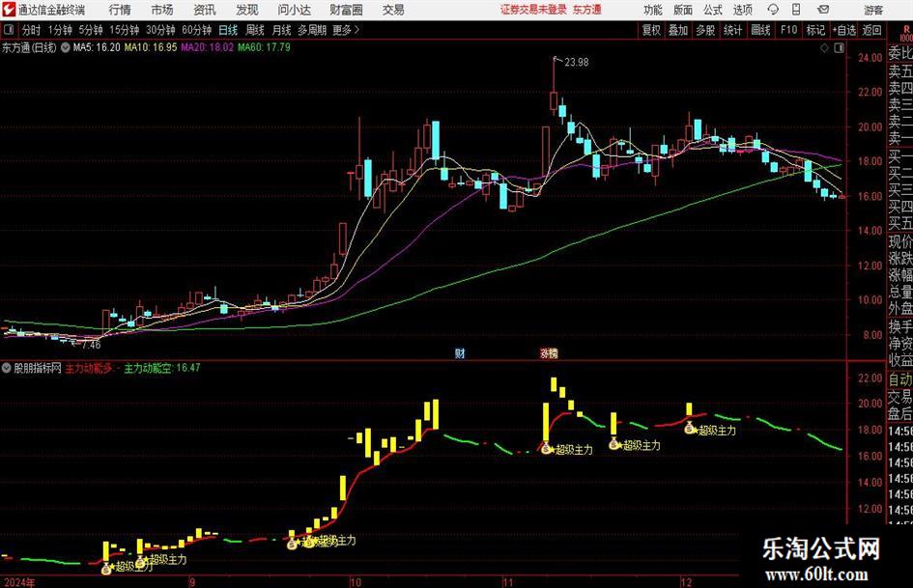Click the 主力动能空: 16.47 label
The image size is (913, 588).
[162, 368]
